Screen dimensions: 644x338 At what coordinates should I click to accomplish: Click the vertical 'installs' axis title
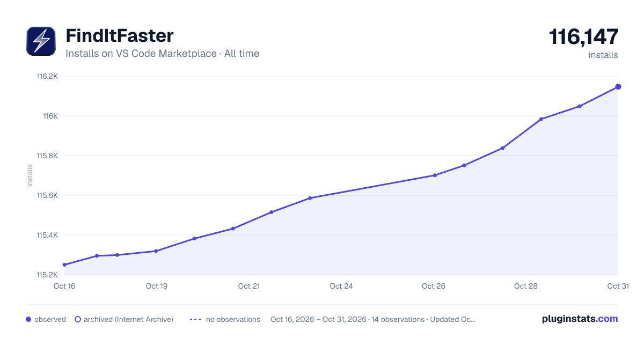[30, 175]
